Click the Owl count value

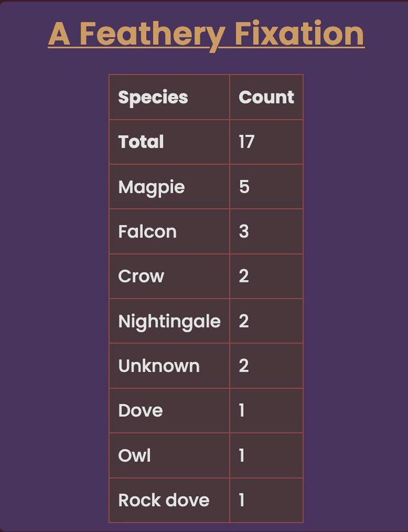pos(266,455)
